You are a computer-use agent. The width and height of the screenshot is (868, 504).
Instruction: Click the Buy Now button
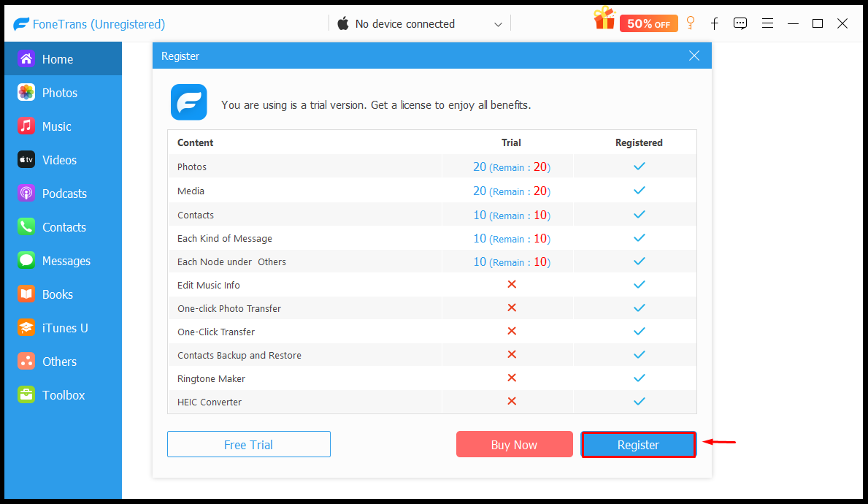click(x=514, y=444)
